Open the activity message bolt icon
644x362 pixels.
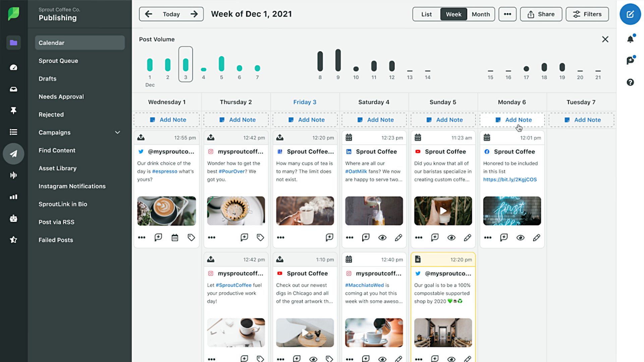[630, 60]
